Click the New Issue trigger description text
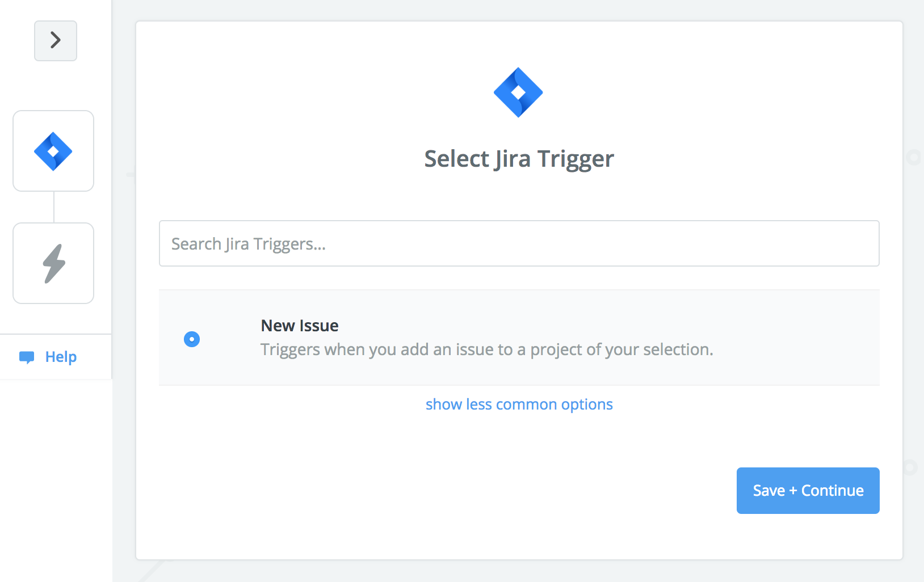The image size is (924, 582). click(486, 349)
